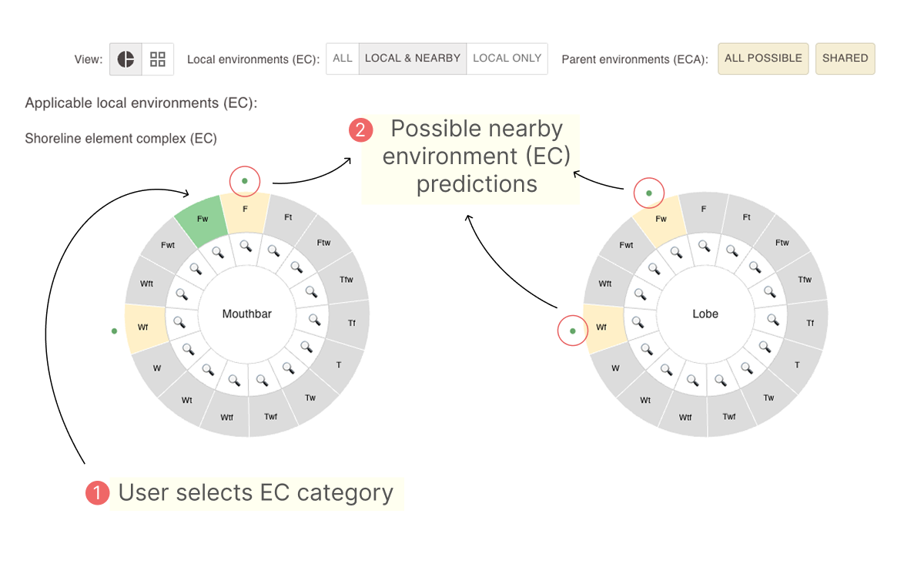The width and height of the screenshot is (924, 564).
Task: Click SHARED parent environments button
Action: 845,59
